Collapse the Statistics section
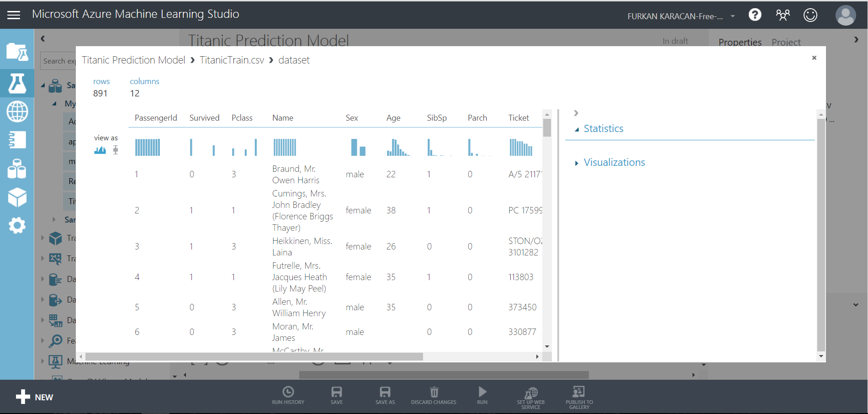Screen dimensions: 868x414 point(577,129)
